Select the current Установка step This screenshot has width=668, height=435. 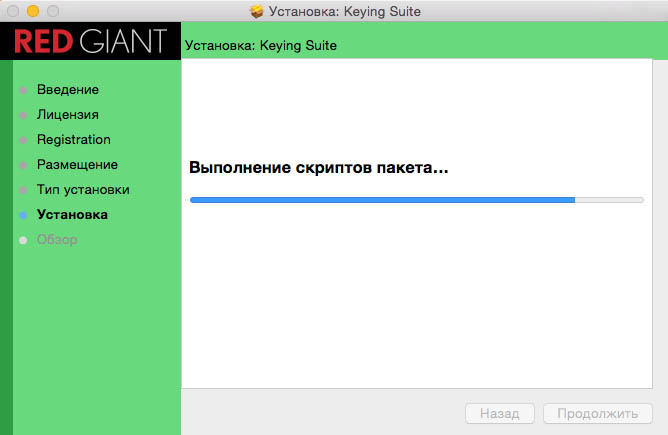tap(72, 215)
